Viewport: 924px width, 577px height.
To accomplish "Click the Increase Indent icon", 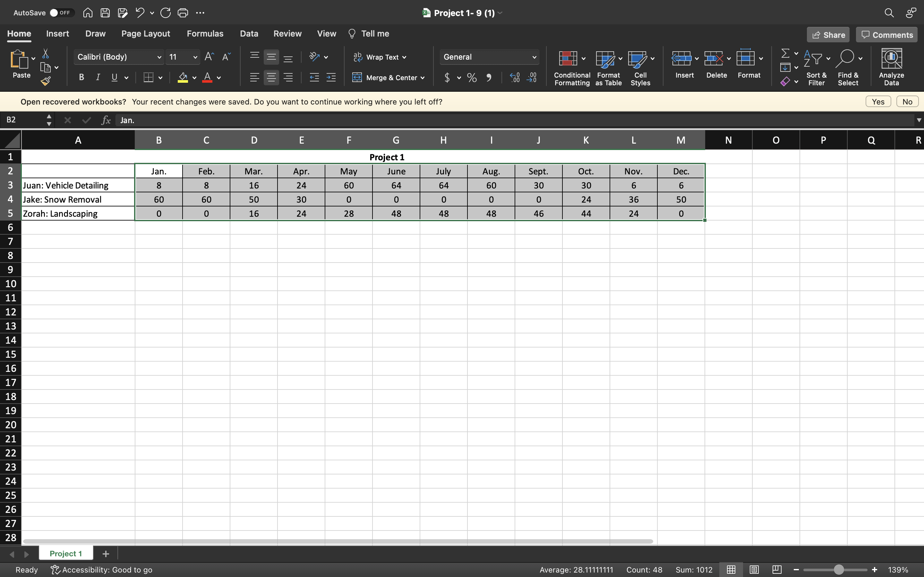I will pos(331,78).
